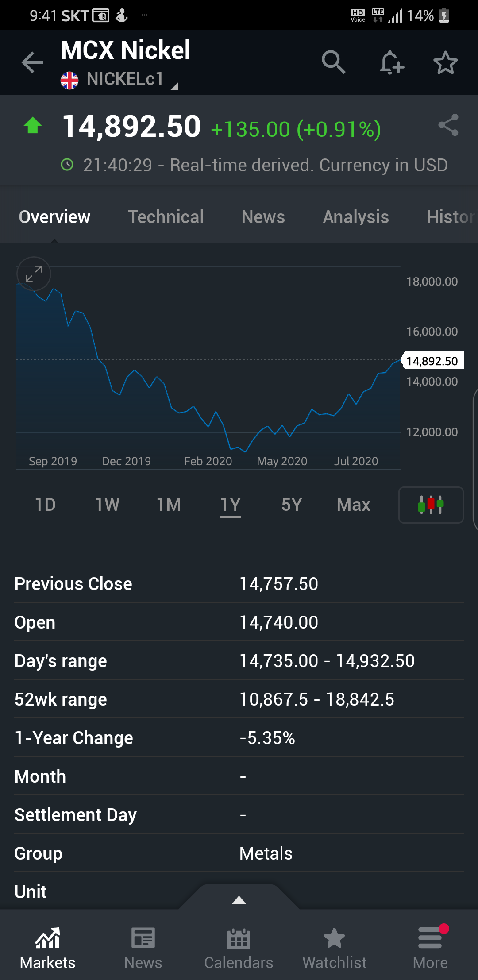
Task: Tap the Settlement Day row label
Action: [76, 815]
